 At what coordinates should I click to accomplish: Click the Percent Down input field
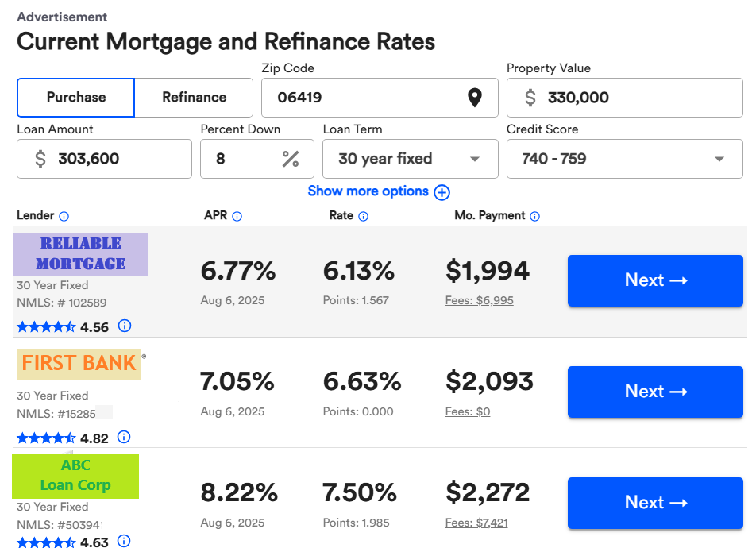(242, 159)
